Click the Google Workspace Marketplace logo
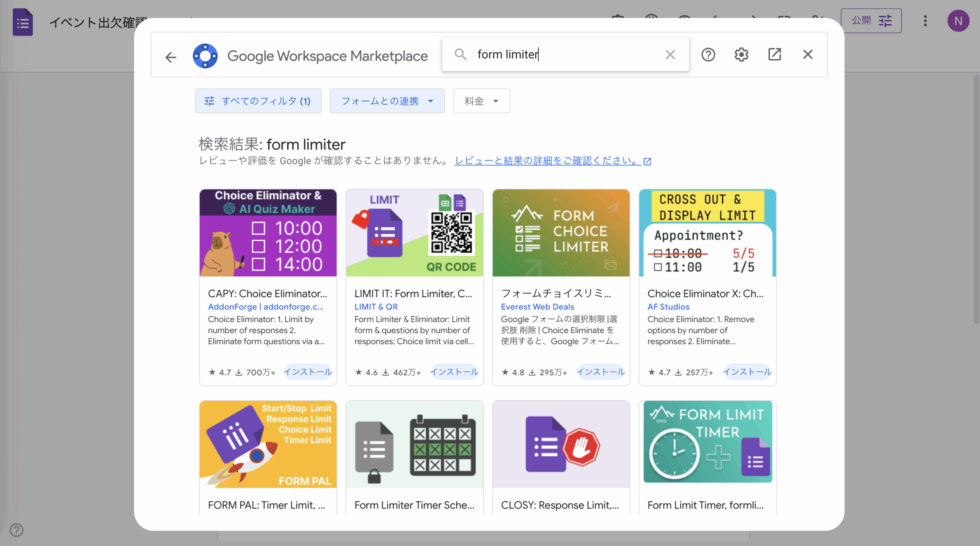The image size is (980, 546). coord(205,56)
